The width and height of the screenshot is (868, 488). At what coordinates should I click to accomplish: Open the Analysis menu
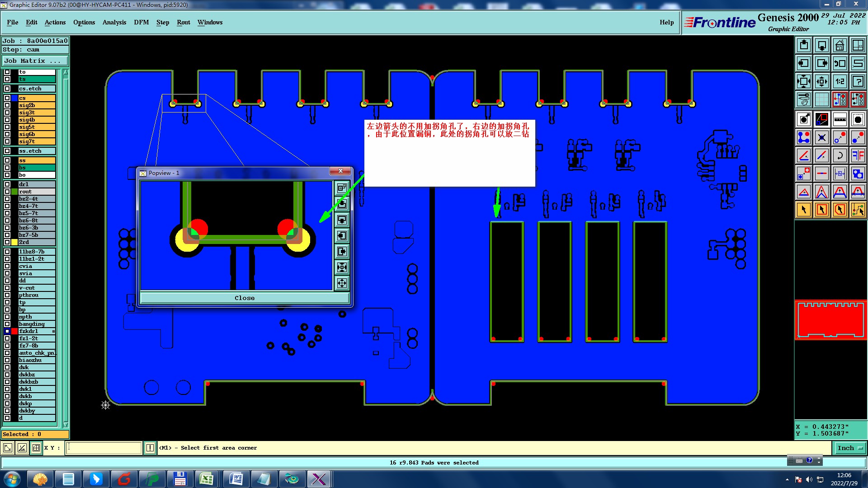click(114, 22)
